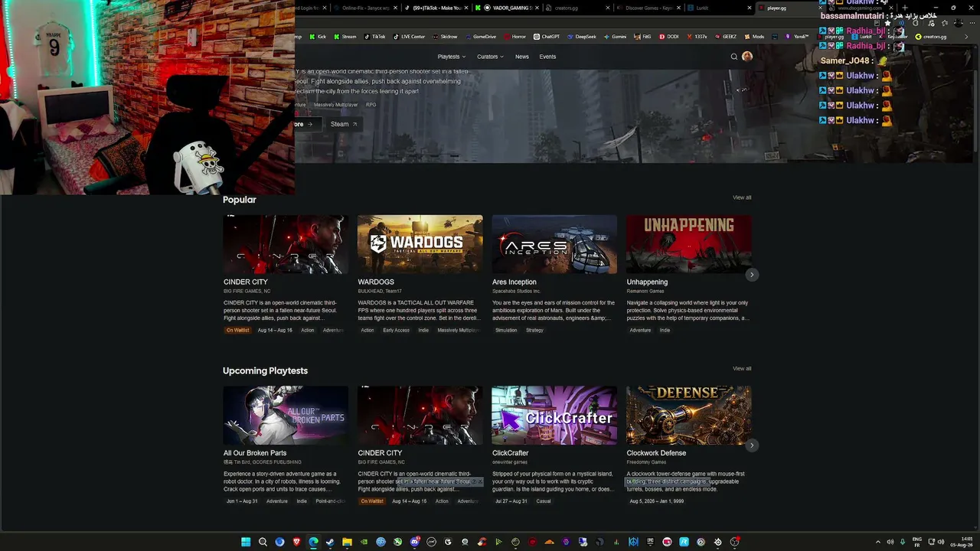Go to the News page
This screenshot has height=551, width=980.
click(x=522, y=57)
